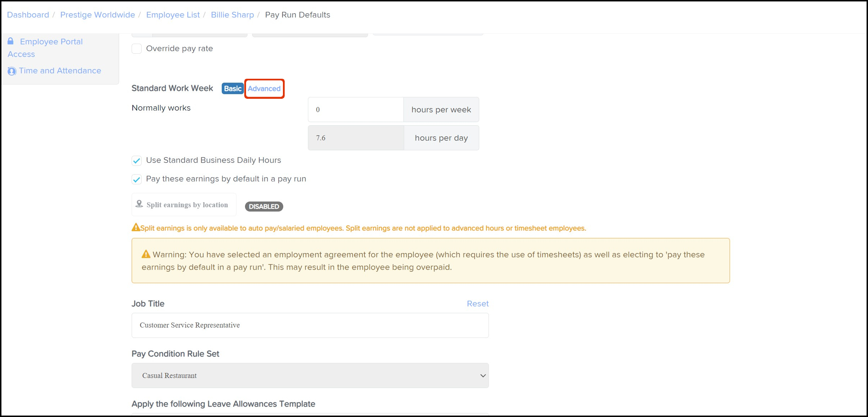868x417 pixels.
Task: Click the hours per week input field
Action: (355, 110)
